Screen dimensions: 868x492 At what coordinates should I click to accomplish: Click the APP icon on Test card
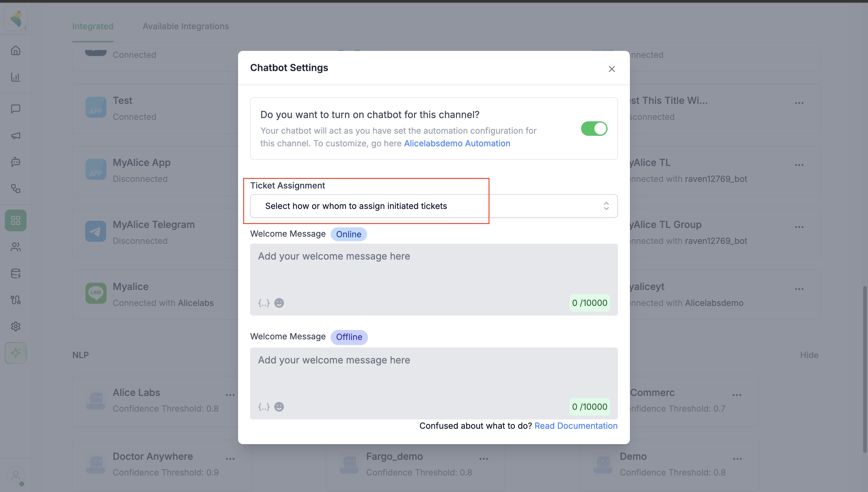pyautogui.click(x=96, y=107)
